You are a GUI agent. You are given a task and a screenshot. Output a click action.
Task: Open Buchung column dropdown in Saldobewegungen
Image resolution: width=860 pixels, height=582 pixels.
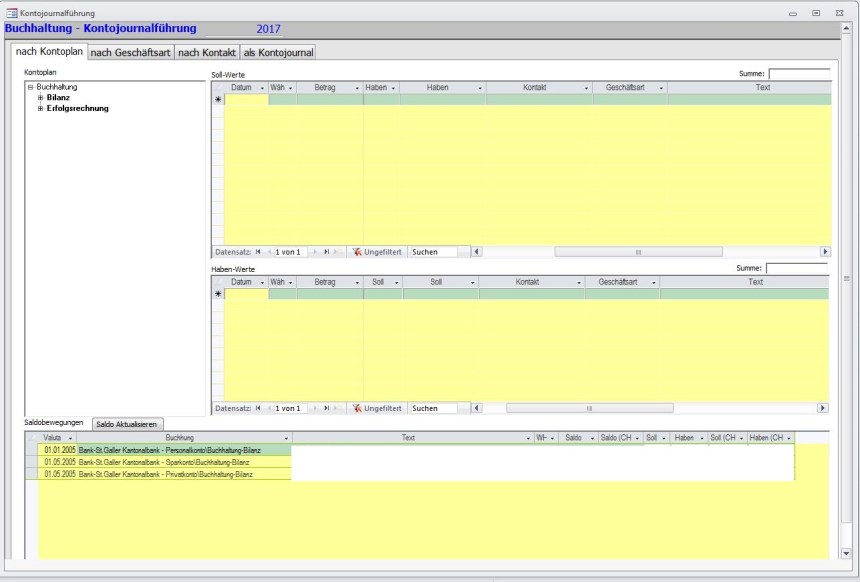[x=287, y=438]
